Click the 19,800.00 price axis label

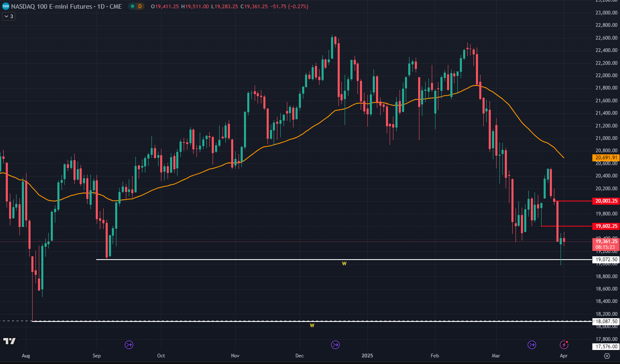point(606,214)
